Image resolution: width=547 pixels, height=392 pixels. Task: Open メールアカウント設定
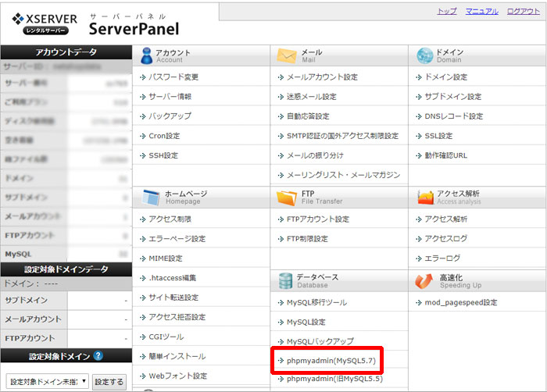point(322,77)
